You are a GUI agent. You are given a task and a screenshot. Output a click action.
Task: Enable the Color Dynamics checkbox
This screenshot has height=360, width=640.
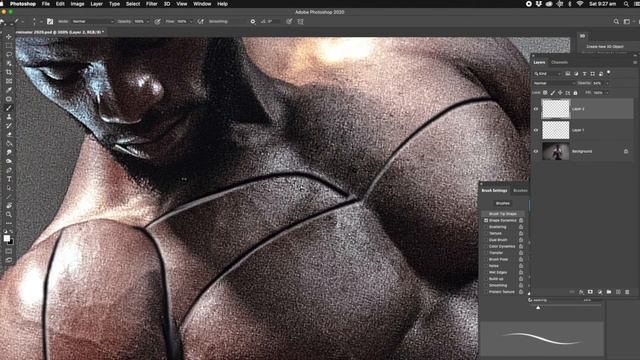tap(486, 247)
